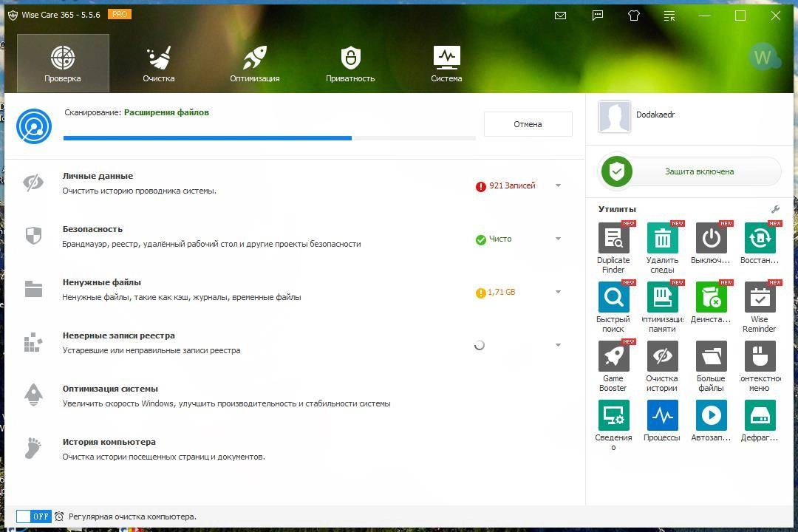
Task: Open the Приватность tab
Action: (350, 63)
